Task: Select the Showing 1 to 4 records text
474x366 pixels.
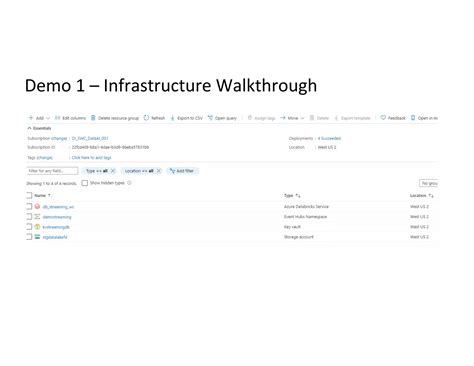Action: click(x=52, y=183)
